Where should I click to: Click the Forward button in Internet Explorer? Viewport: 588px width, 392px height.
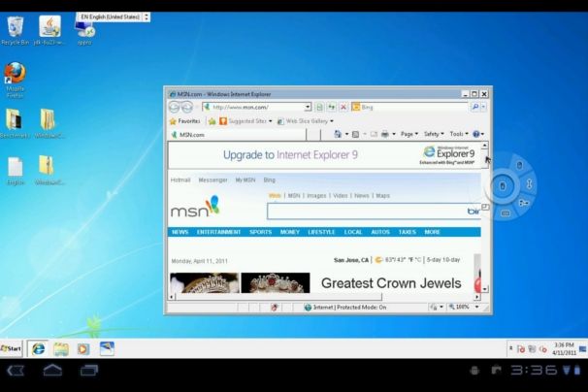pos(187,108)
